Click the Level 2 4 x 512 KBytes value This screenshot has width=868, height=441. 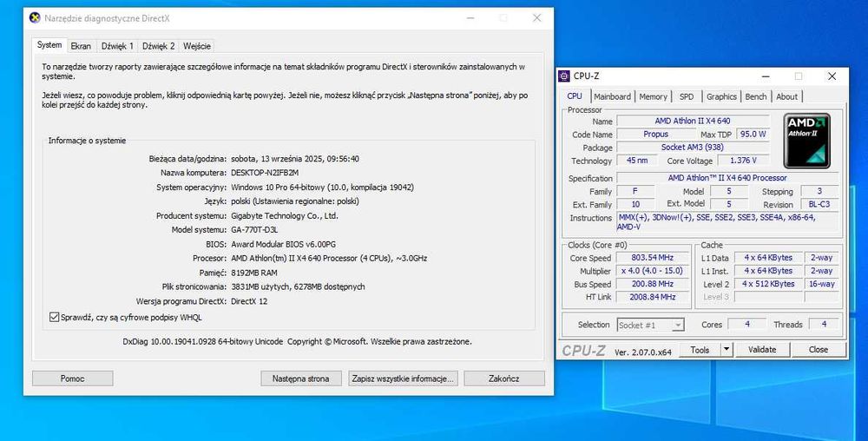pyautogui.click(x=768, y=284)
